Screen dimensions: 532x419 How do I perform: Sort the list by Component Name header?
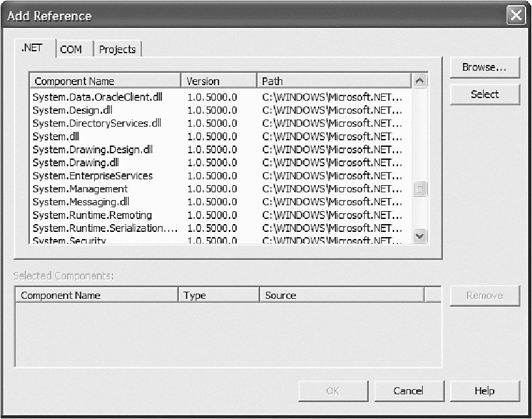(105, 81)
